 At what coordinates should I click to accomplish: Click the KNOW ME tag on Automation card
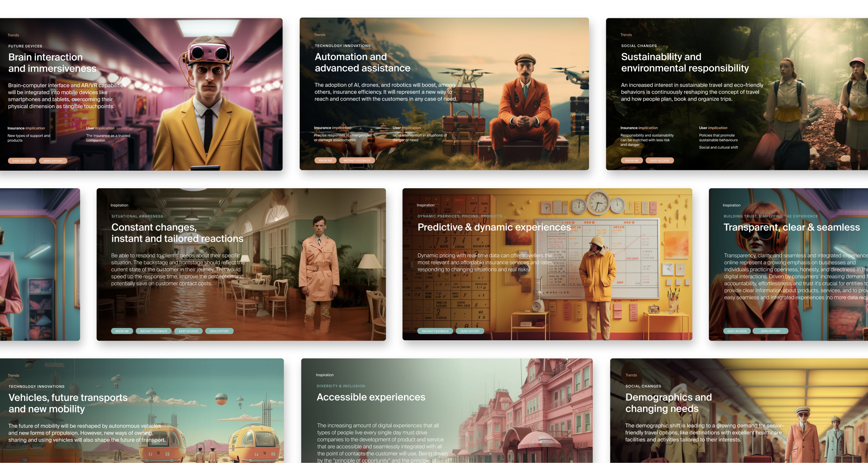coord(325,160)
